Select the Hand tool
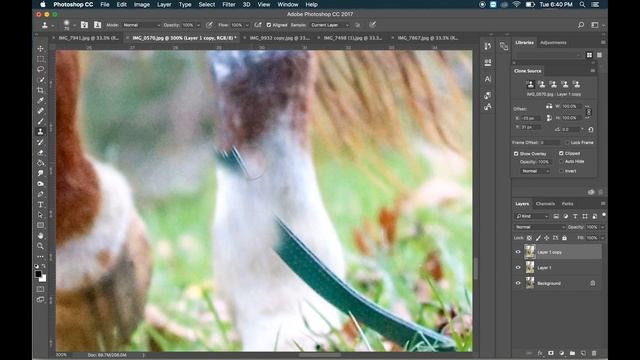This screenshot has width=640, height=360. coord(40,236)
